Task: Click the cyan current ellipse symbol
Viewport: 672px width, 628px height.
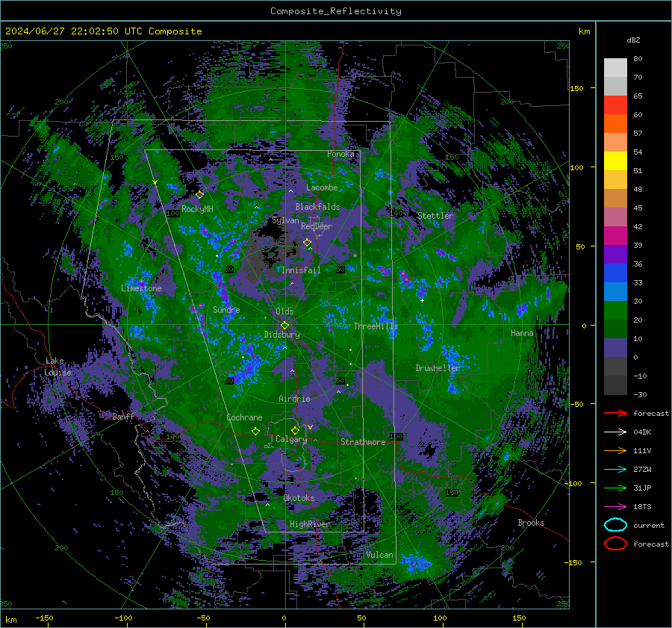Action: [615, 525]
